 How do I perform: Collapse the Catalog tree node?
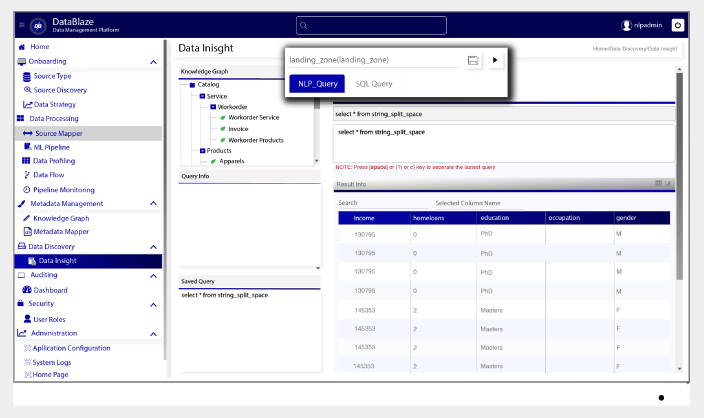192,85
